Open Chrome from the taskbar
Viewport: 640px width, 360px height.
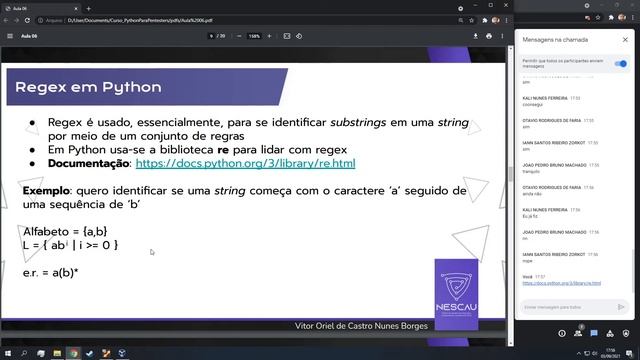(x=73, y=353)
